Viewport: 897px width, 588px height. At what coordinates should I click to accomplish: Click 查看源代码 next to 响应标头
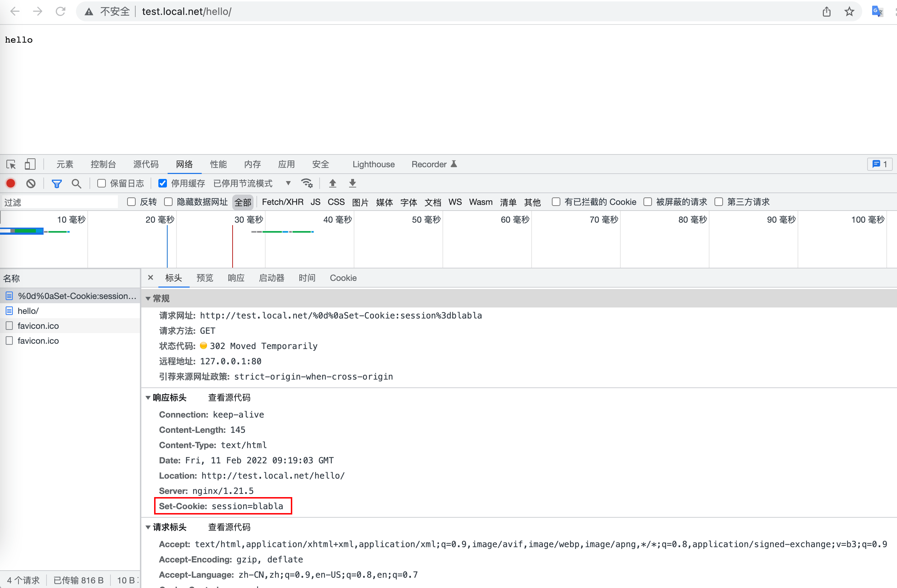pos(229,398)
